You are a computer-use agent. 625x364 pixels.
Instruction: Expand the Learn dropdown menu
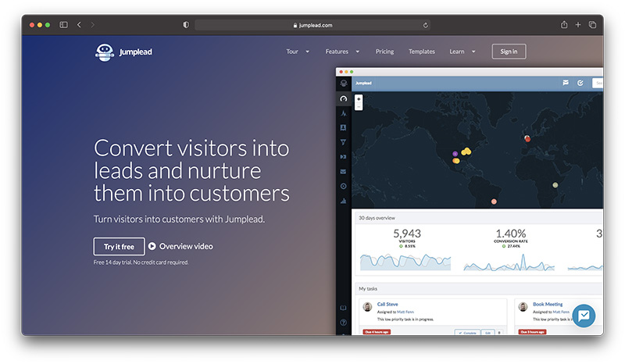[462, 52]
